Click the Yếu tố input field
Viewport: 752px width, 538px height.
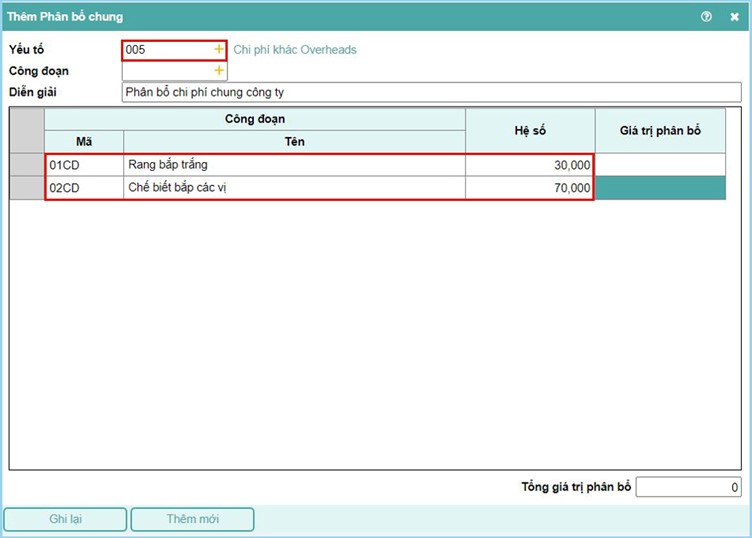pos(167,49)
